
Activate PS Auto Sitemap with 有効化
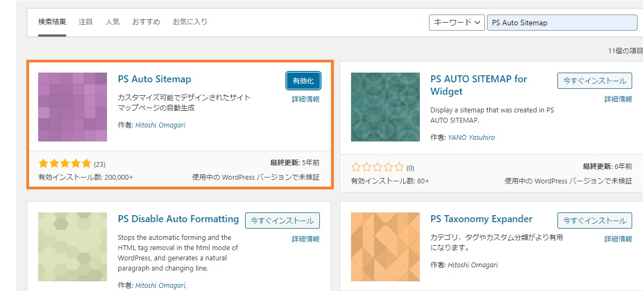pyautogui.click(x=304, y=81)
